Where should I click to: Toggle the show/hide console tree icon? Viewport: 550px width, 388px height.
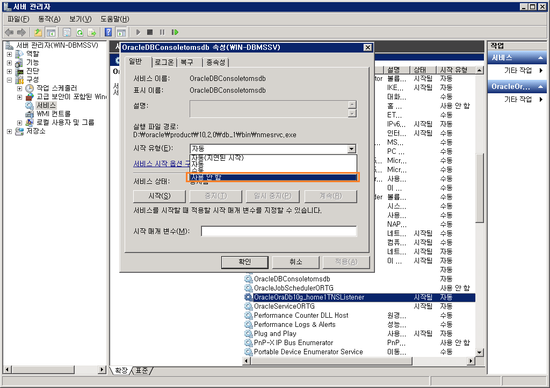[51, 33]
